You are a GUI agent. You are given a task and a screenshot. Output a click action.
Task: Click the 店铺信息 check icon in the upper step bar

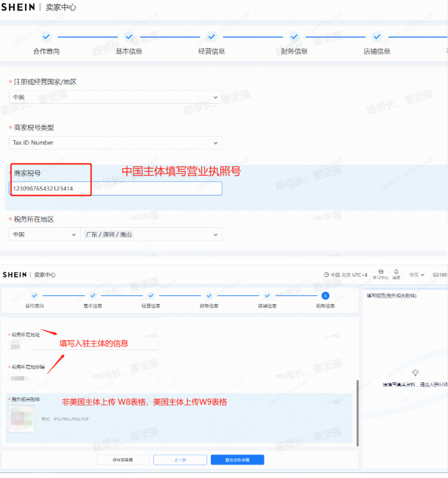[x=377, y=37]
